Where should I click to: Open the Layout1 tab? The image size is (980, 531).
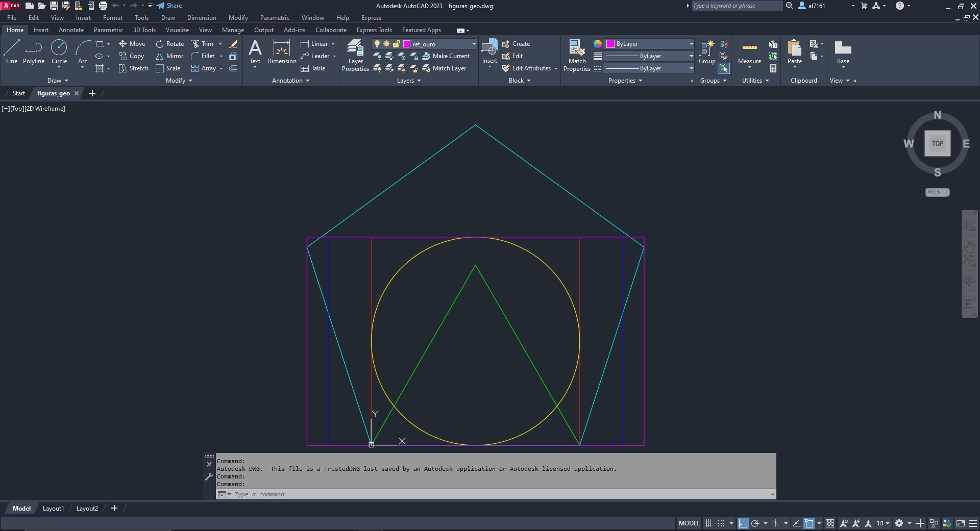point(53,509)
